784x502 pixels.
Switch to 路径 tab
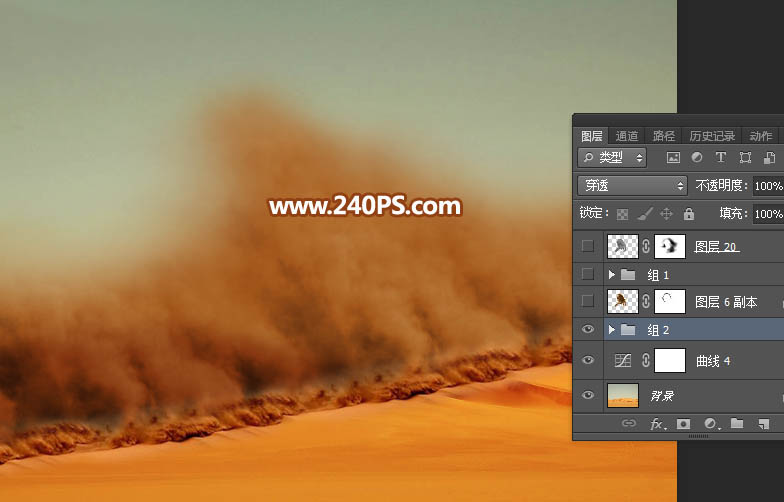(664, 136)
